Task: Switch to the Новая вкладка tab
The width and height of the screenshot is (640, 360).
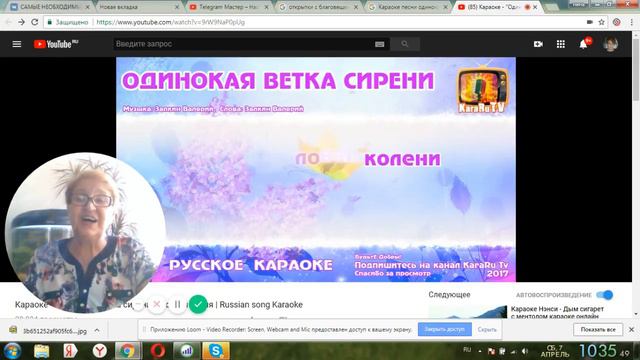Action: [x=139, y=7]
